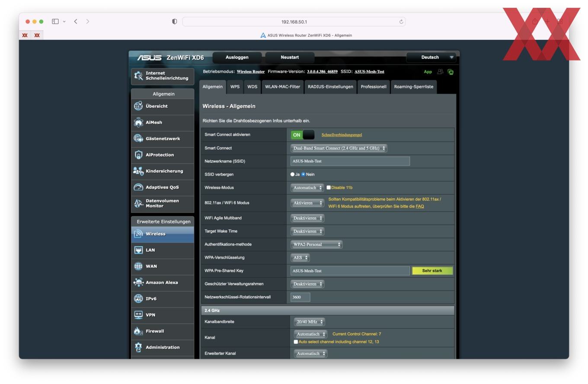This screenshot has width=588, height=384.
Task: Click the firmware version 3.0.0.4.386_46859 link
Action: point(322,72)
